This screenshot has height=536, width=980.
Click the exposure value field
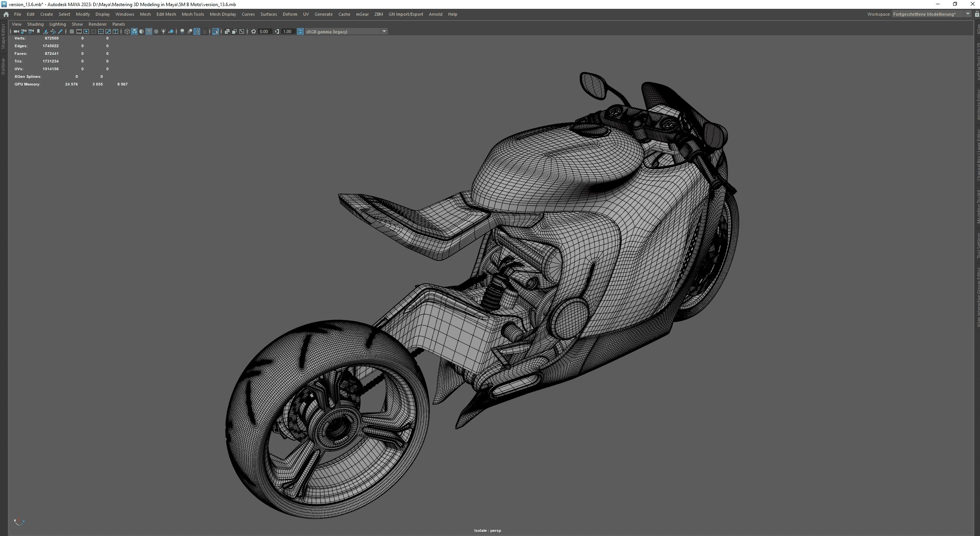[264, 31]
